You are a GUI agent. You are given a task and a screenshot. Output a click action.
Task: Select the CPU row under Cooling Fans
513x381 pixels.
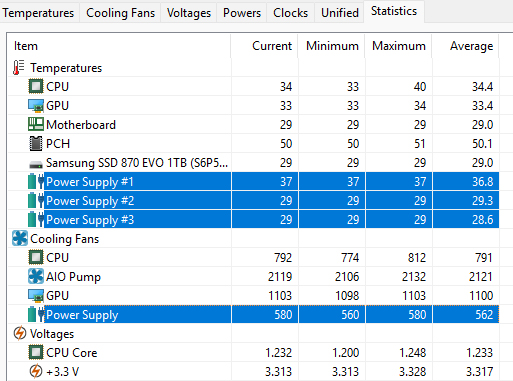(254, 257)
